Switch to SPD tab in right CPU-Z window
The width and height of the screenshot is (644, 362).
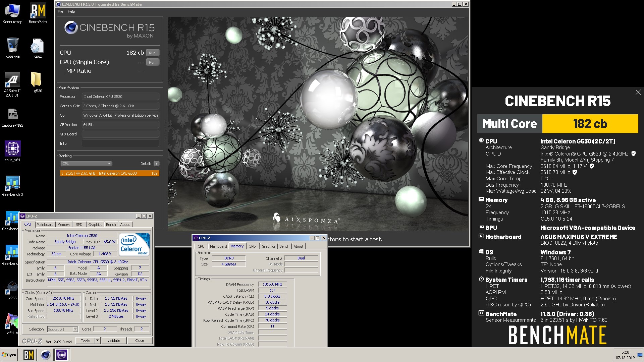click(x=253, y=246)
